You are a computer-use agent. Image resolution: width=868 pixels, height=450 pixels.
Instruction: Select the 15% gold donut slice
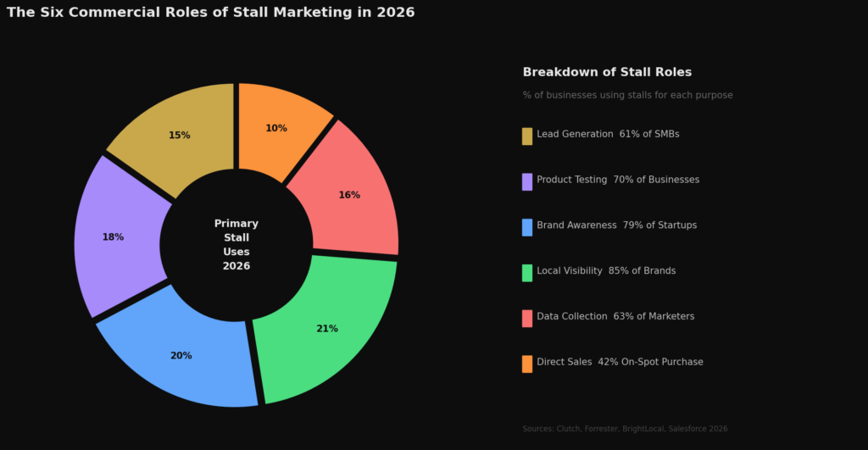[180, 136]
